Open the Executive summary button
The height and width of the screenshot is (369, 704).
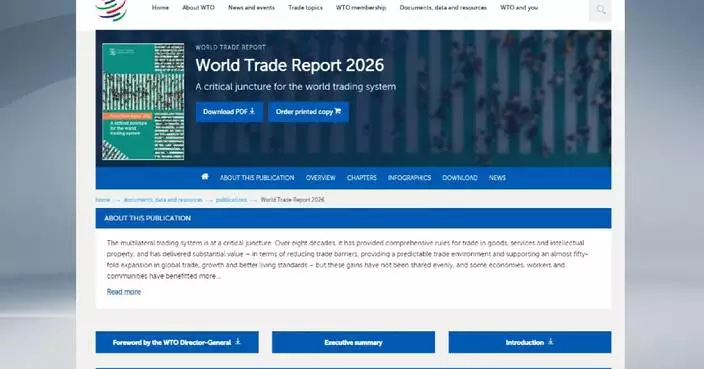353,343
